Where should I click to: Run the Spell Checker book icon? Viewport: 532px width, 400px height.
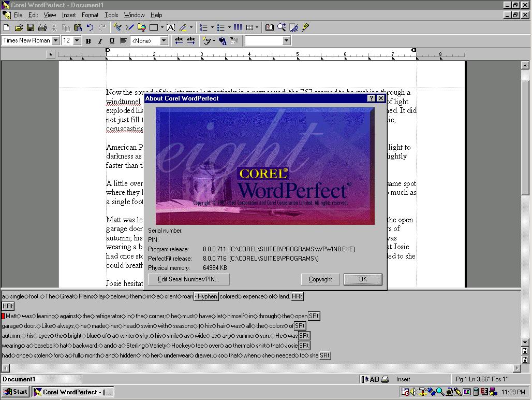(x=270, y=27)
